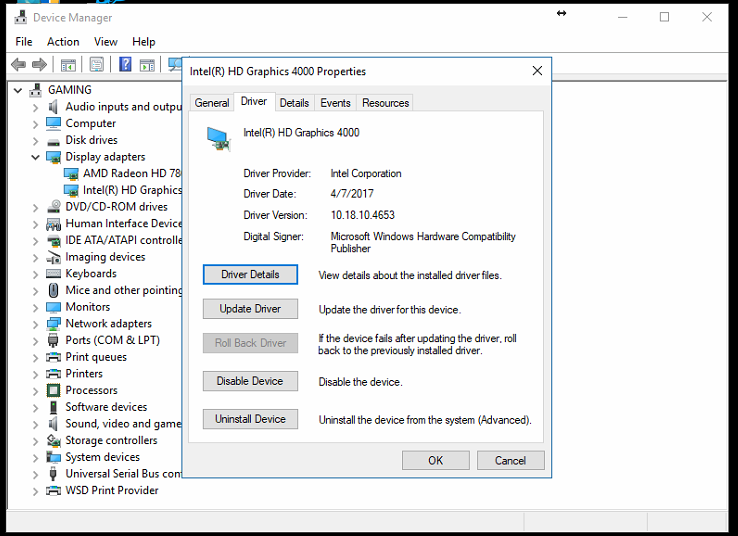Select the 4/7/2017 driver date text
The image size is (738, 536).
click(x=352, y=194)
